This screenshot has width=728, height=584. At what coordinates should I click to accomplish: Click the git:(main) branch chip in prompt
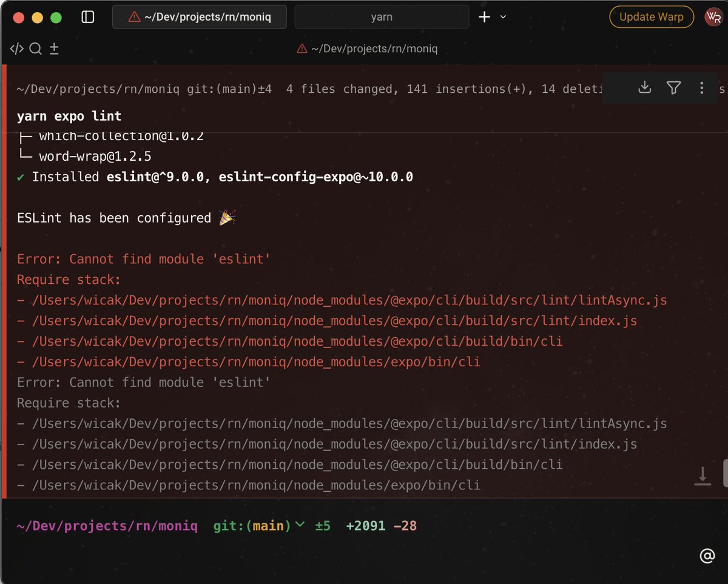click(252, 526)
